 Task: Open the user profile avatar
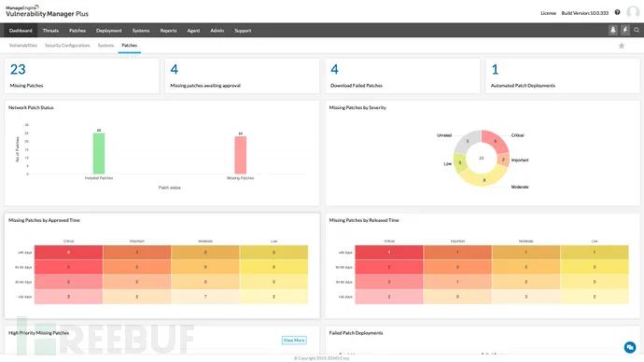tap(633, 12)
